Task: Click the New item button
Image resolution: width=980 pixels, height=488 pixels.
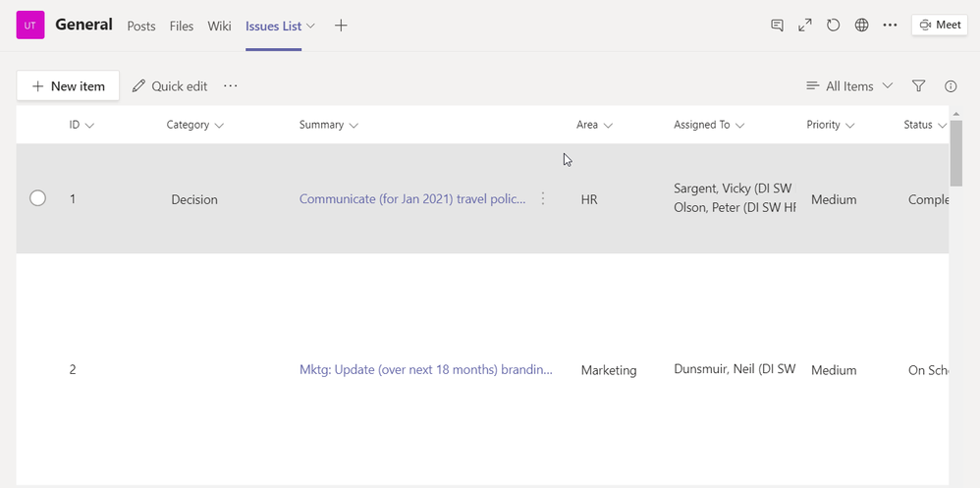Action: click(x=68, y=86)
